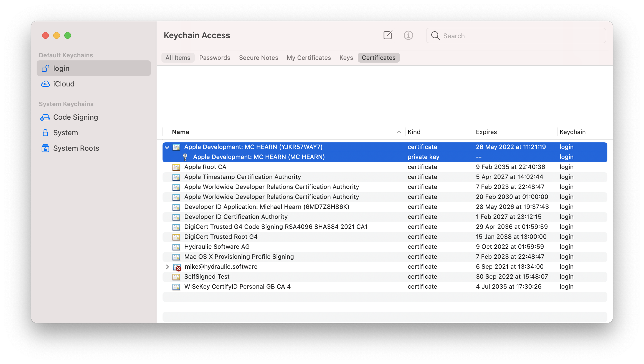The image size is (644, 364).
Task: Open the Keys tab
Action: point(346,58)
